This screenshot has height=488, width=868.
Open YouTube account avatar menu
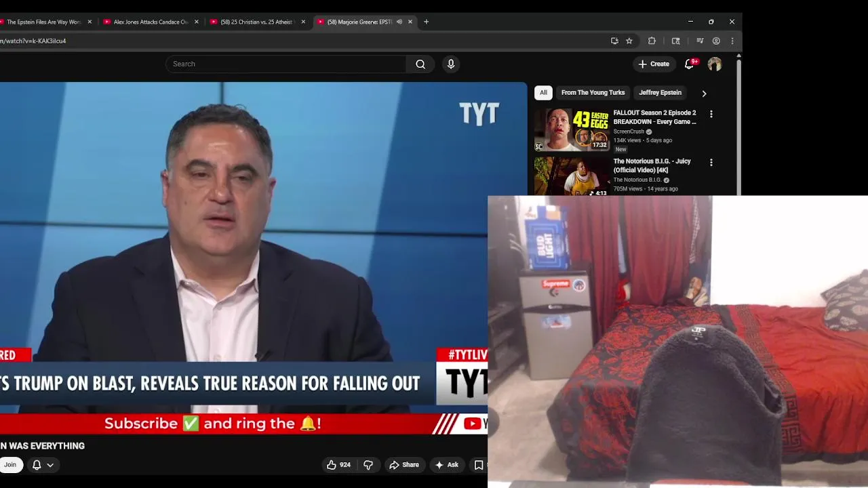tap(715, 64)
